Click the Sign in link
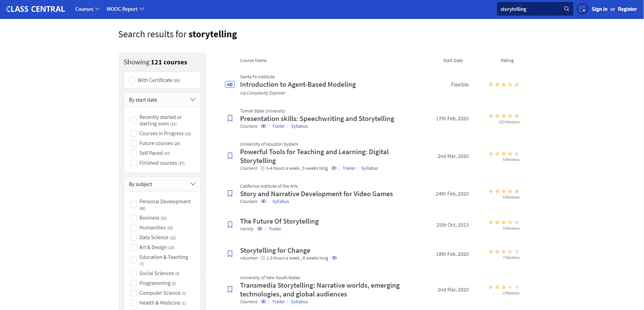This screenshot has height=310, width=644. point(599,9)
